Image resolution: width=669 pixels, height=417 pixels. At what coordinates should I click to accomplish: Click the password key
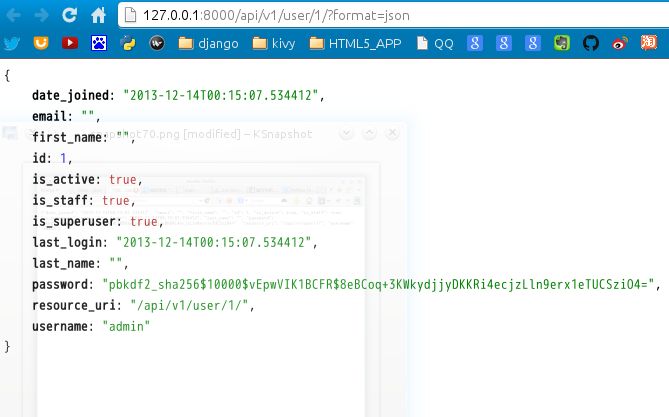click(x=60, y=284)
